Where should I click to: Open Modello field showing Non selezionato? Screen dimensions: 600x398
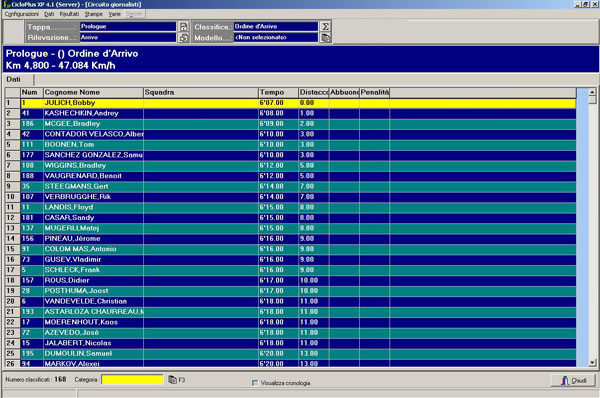coord(276,38)
